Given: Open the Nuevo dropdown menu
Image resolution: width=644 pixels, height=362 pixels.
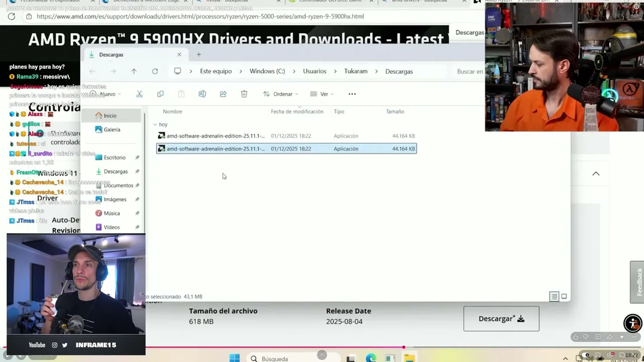Looking at the screenshot, I should pos(105,94).
